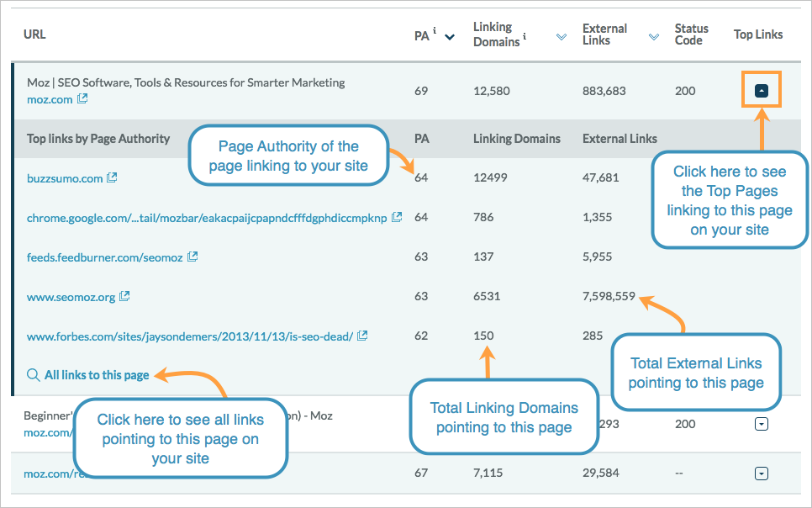Click the 6531 linking domains value
The image size is (812, 508).
[x=487, y=296]
